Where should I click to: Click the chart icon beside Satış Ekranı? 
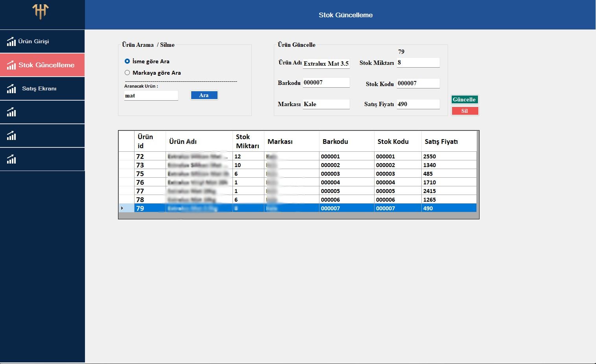(x=11, y=89)
